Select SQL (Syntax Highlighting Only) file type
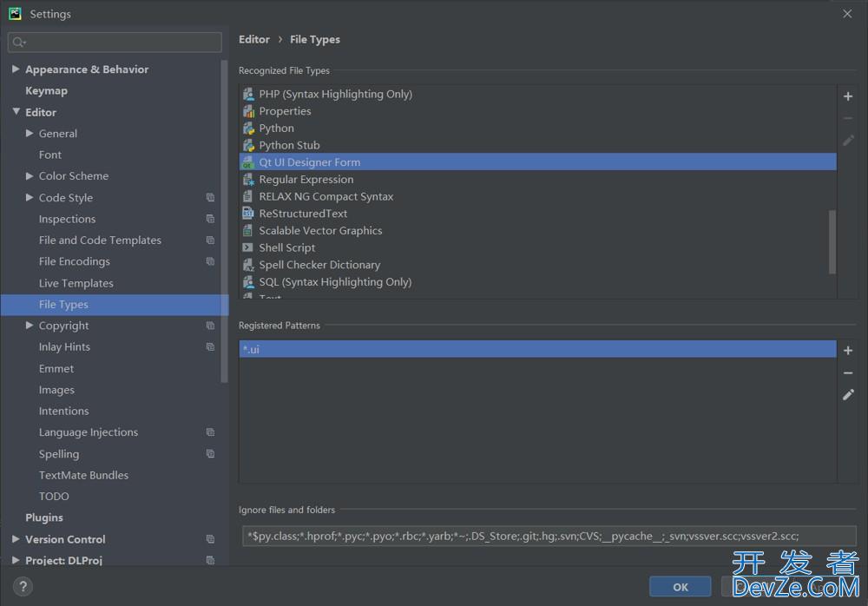The height and width of the screenshot is (606, 868). coord(537,282)
